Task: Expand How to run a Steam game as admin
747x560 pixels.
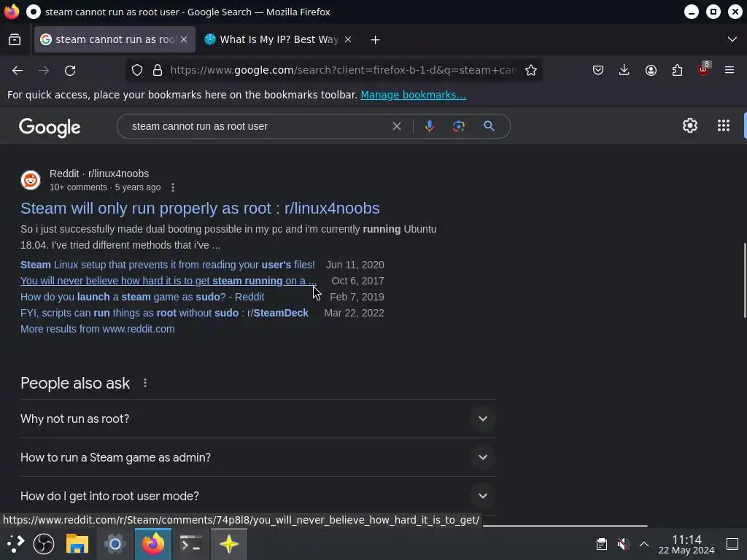Action: 258,458
